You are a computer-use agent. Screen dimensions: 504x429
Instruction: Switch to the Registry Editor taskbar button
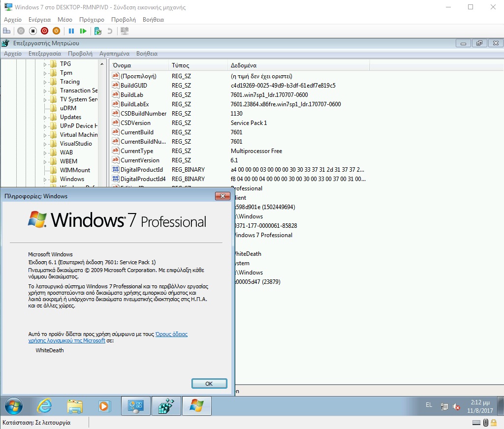coord(166,406)
